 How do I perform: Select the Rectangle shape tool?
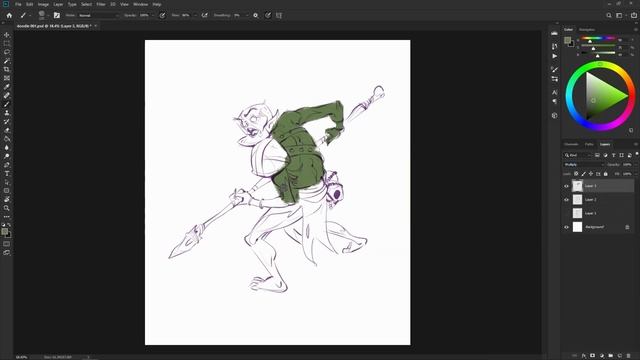(7, 191)
